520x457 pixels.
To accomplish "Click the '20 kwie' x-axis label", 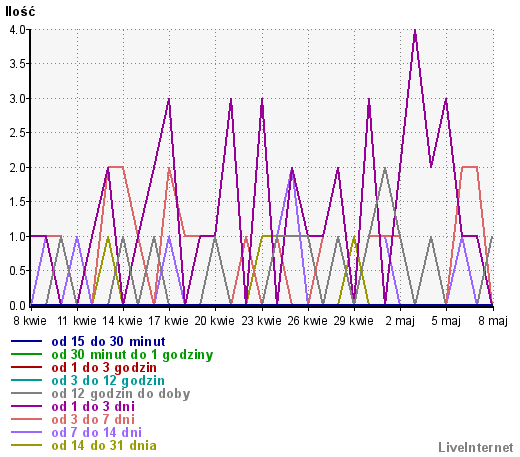I will 214,321.
